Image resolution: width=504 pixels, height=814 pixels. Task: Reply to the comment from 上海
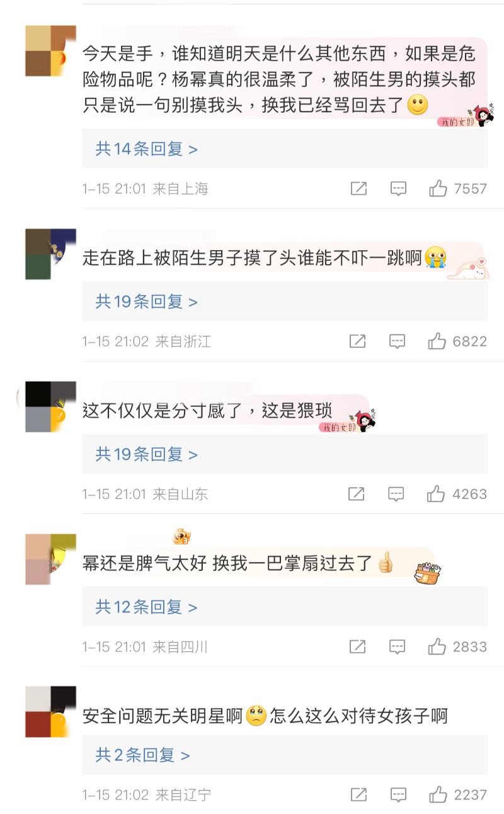[x=398, y=189]
